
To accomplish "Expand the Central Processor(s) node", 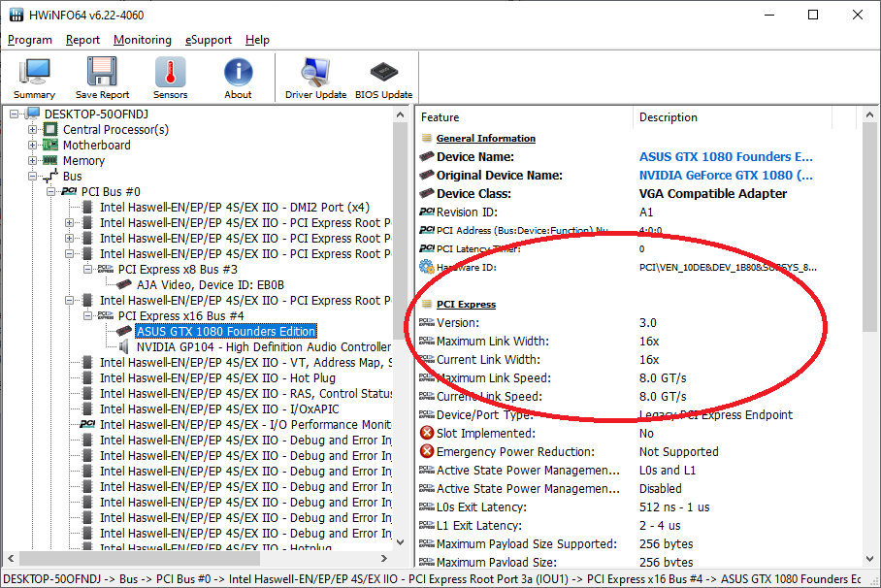I will (33, 129).
